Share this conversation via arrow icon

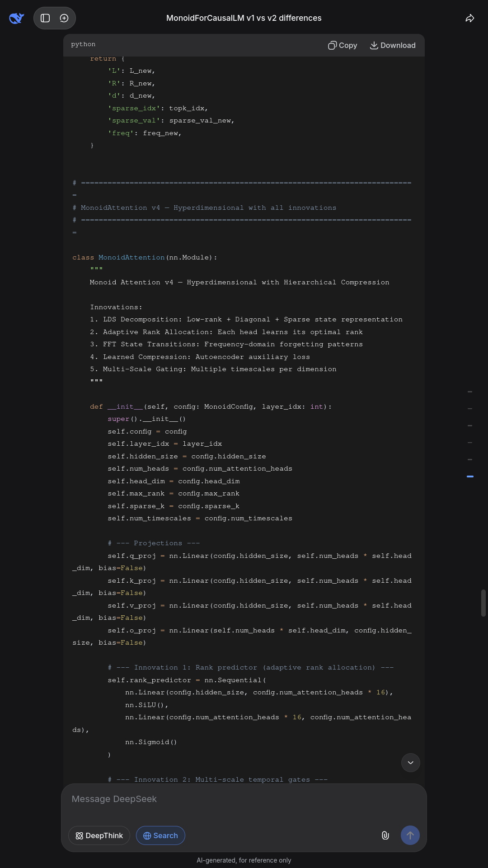tap(470, 18)
